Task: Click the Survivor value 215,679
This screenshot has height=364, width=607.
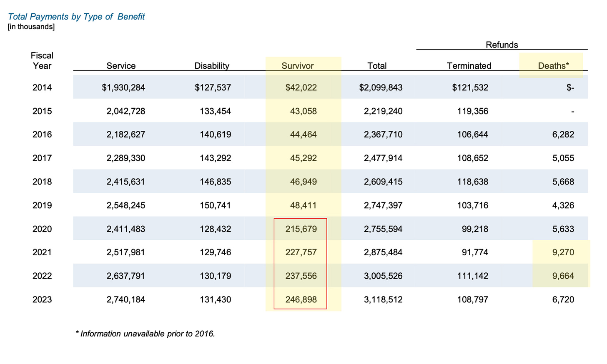Action: [301, 229]
